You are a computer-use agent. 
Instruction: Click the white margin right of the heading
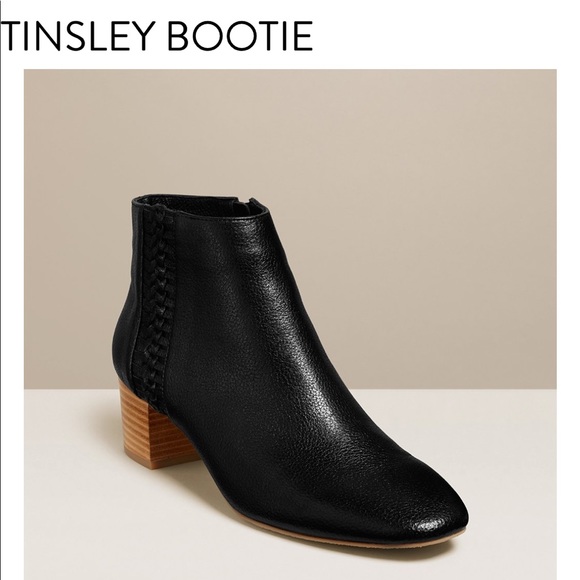click(x=444, y=35)
